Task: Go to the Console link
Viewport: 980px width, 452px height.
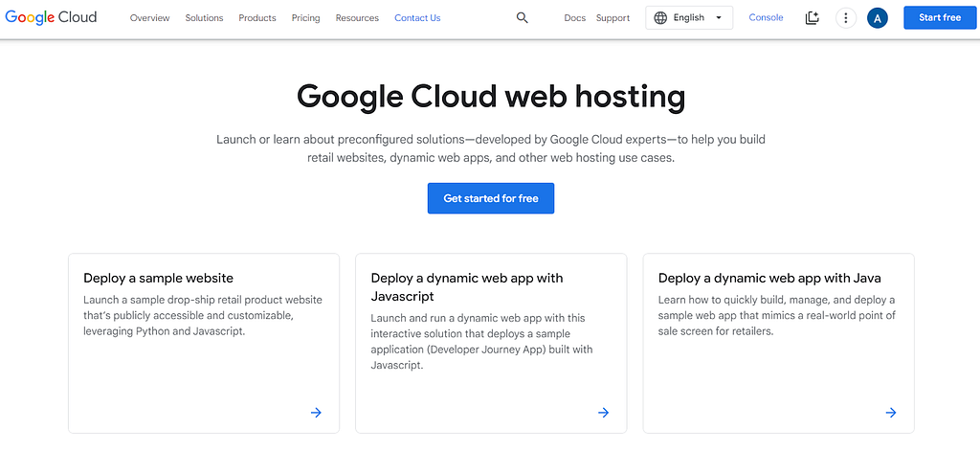Action: tap(766, 17)
